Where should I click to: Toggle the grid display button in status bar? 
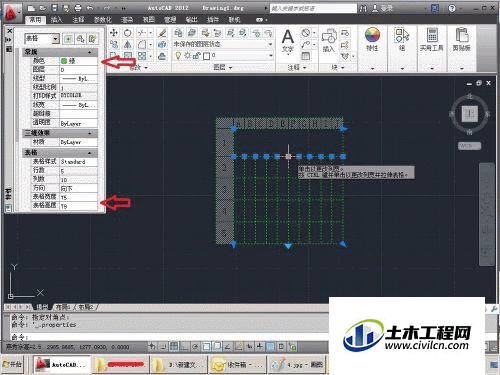point(174,347)
